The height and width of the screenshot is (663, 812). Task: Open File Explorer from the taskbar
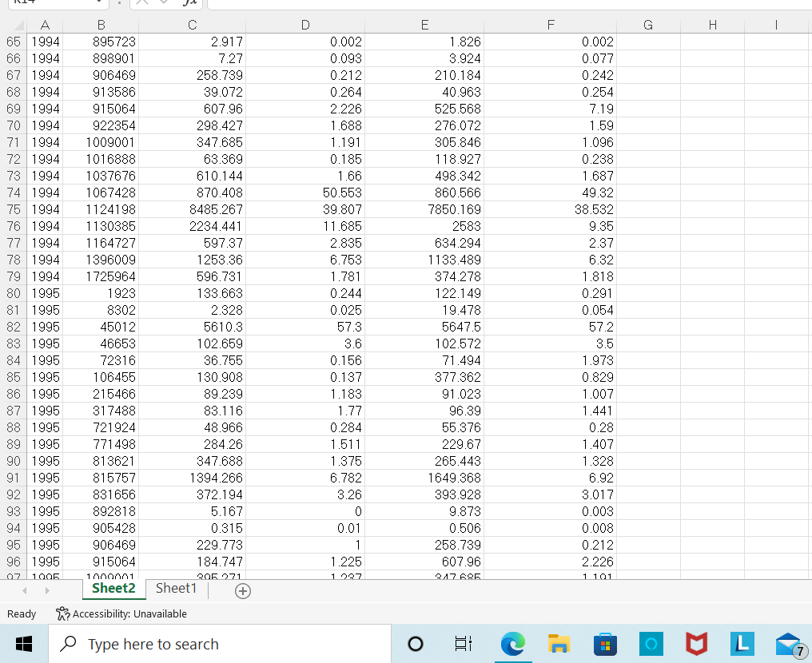[x=558, y=644]
